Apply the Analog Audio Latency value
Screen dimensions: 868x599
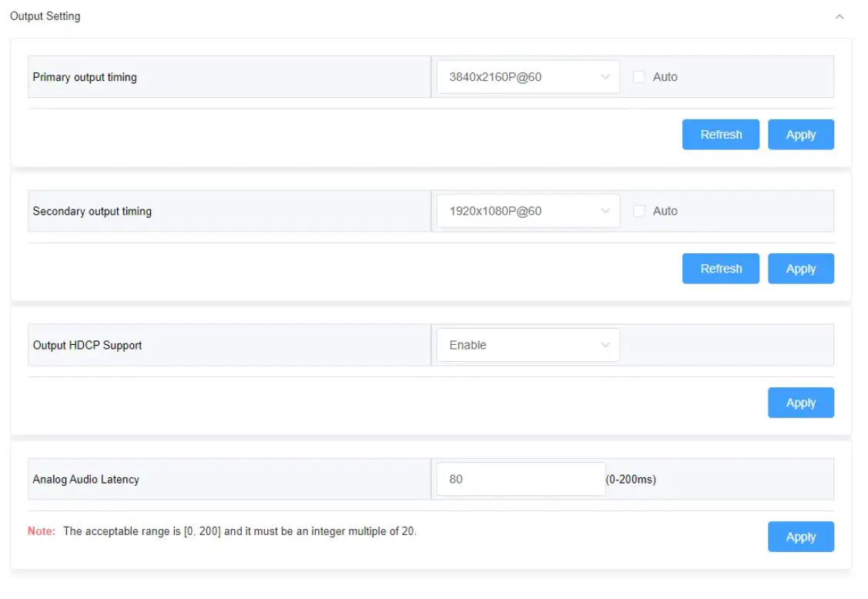pyautogui.click(x=800, y=537)
